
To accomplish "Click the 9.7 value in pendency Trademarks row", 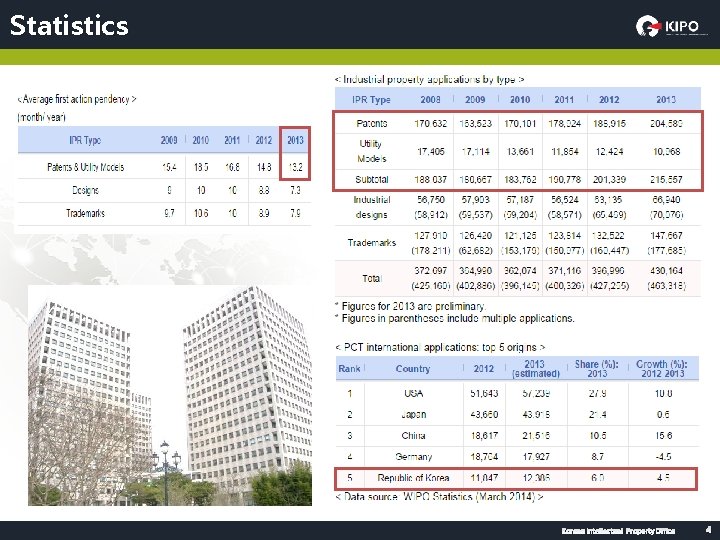I will 169,213.
